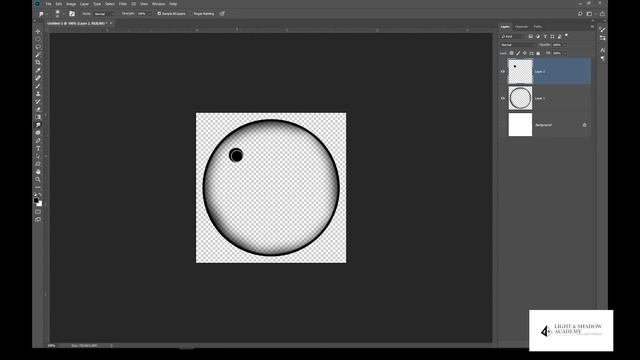The width and height of the screenshot is (640, 360).
Task: Select the Path Selection tool
Action: [38, 156]
